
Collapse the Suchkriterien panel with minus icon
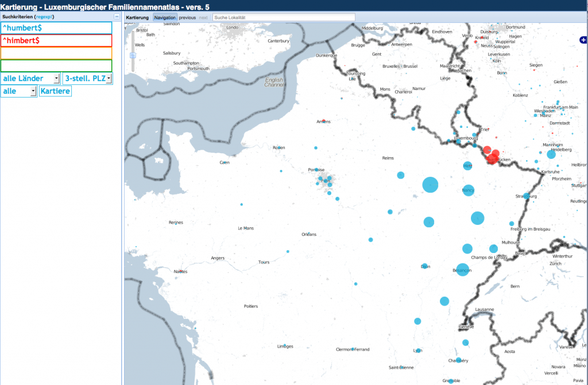coord(117,17)
